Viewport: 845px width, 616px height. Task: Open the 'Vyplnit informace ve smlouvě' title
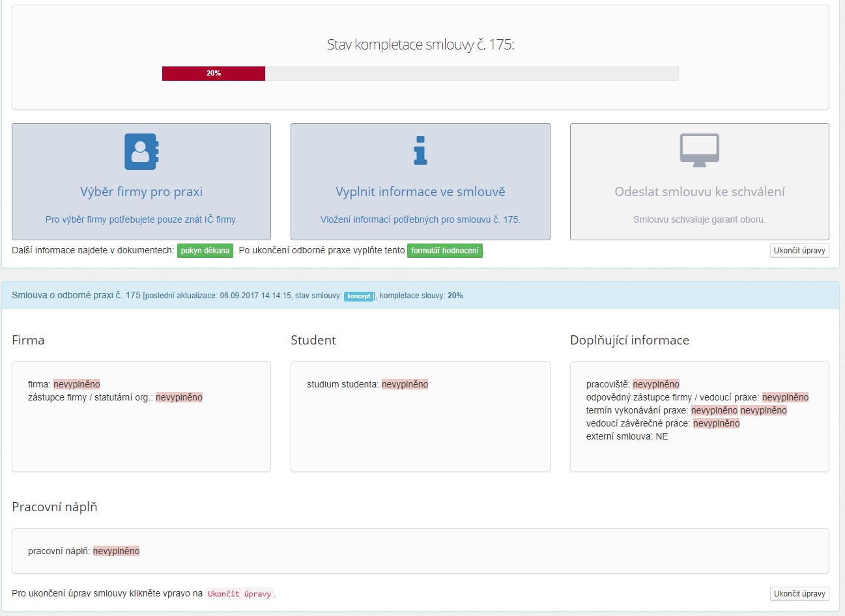pos(420,191)
